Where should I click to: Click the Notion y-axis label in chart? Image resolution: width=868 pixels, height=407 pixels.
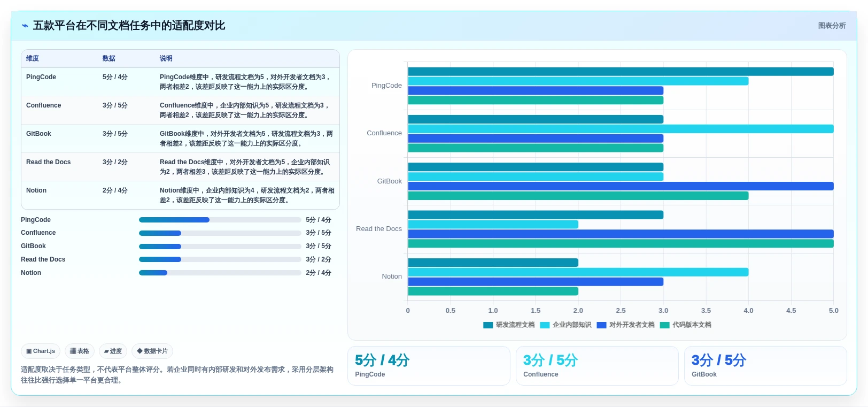pyautogui.click(x=392, y=277)
